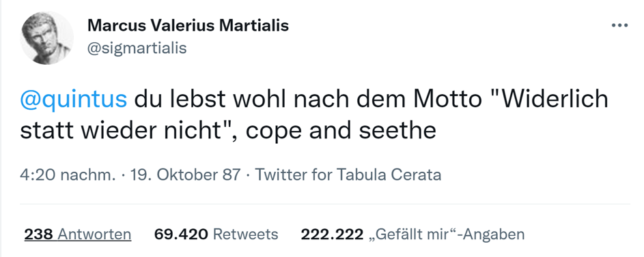Click the 19. Oktober 87 date
This screenshot has width=644, height=257.
pyautogui.click(x=185, y=175)
